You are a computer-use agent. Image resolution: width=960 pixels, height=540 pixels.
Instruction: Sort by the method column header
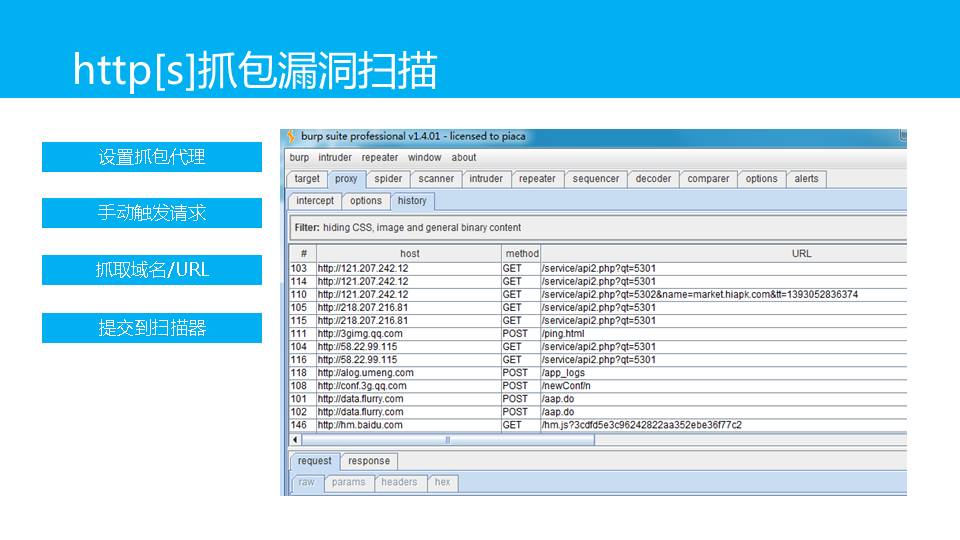point(521,254)
